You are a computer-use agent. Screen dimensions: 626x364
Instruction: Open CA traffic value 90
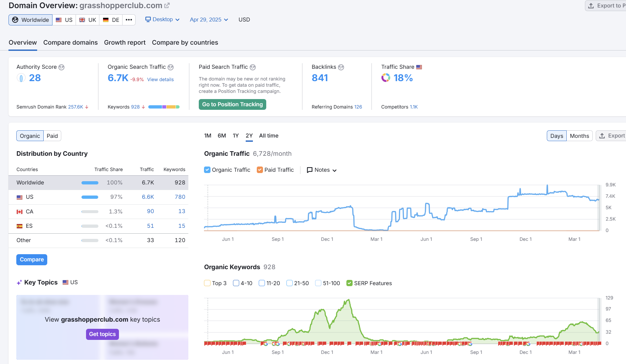[150, 211]
